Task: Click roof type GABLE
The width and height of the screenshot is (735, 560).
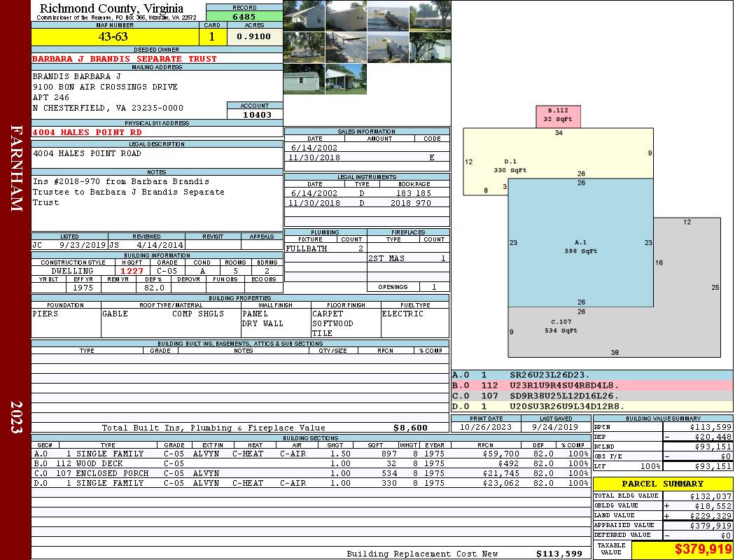Action: click(115, 314)
